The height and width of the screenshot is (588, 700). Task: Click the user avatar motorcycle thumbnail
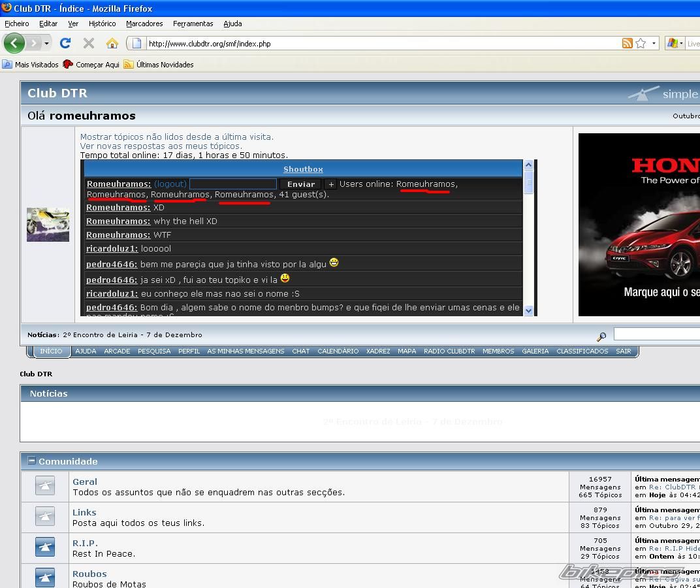click(x=48, y=225)
